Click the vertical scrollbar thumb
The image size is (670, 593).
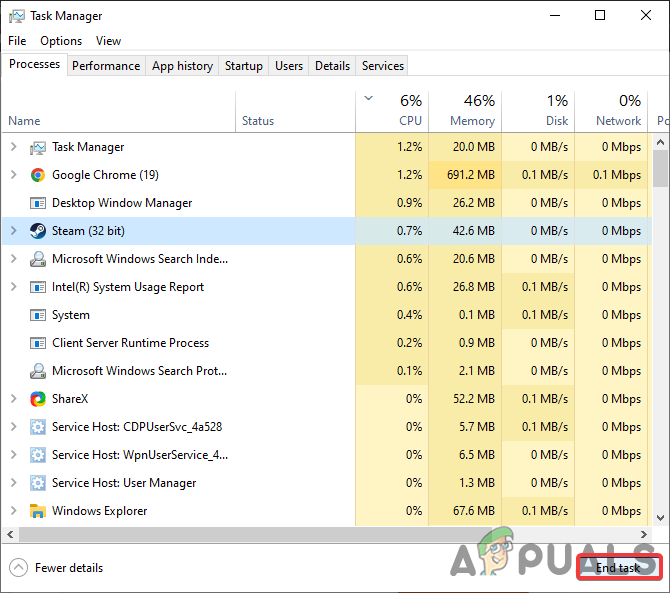pyautogui.click(x=660, y=169)
